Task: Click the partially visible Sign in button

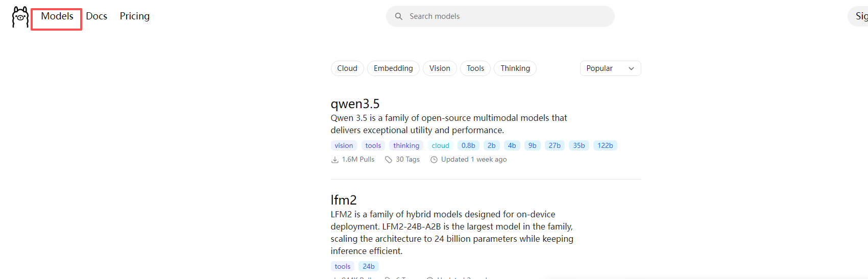Action: [x=859, y=16]
